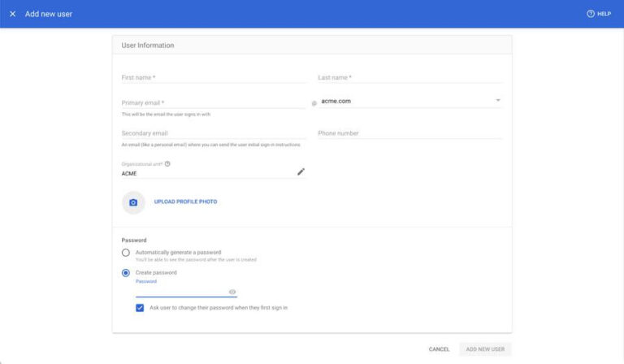Click the Add New User button
Viewport: 624px width, 364px height.
pyautogui.click(x=485, y=349)
